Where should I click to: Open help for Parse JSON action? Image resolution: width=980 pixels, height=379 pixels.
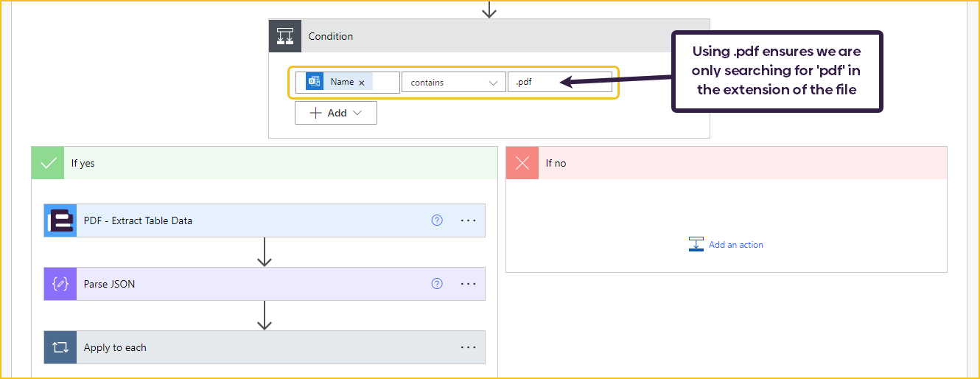coord(437,284)
